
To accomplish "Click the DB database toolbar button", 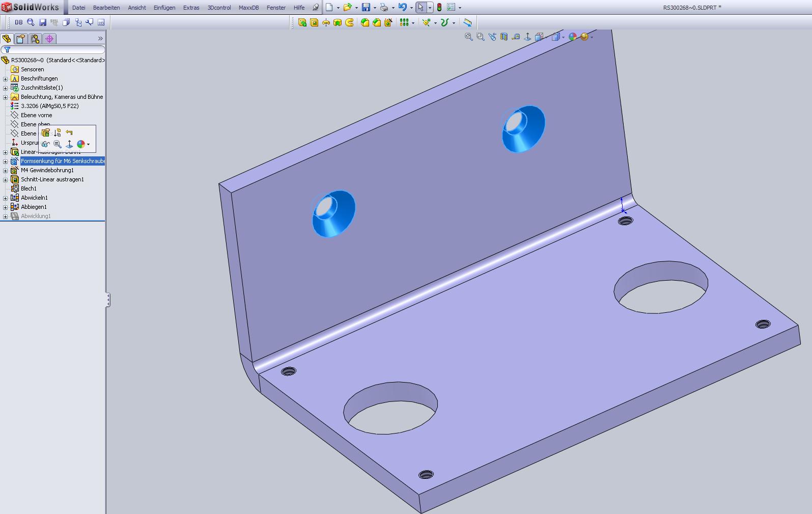I will pyautogui.click(x=19, y=22).
